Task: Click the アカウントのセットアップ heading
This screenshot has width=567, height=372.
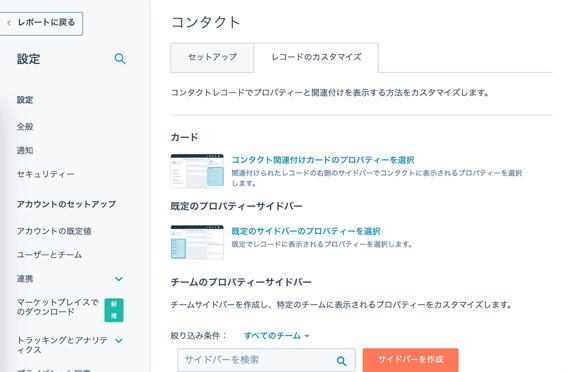Action: [67, 204]
